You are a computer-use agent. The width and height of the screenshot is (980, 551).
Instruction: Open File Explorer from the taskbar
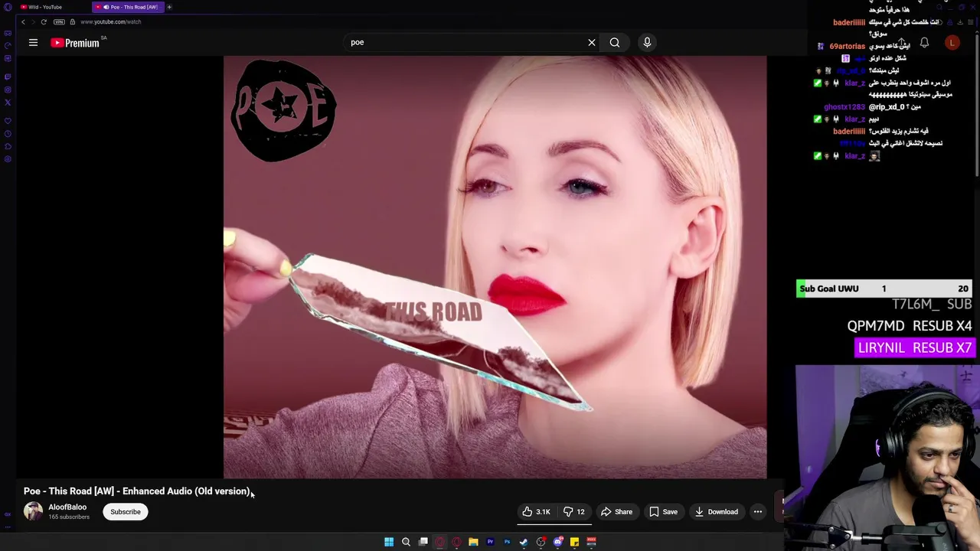pos(473,542)
